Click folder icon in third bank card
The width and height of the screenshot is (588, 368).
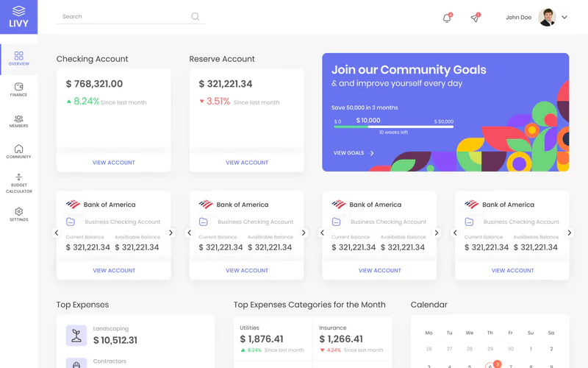click(337, 222)
